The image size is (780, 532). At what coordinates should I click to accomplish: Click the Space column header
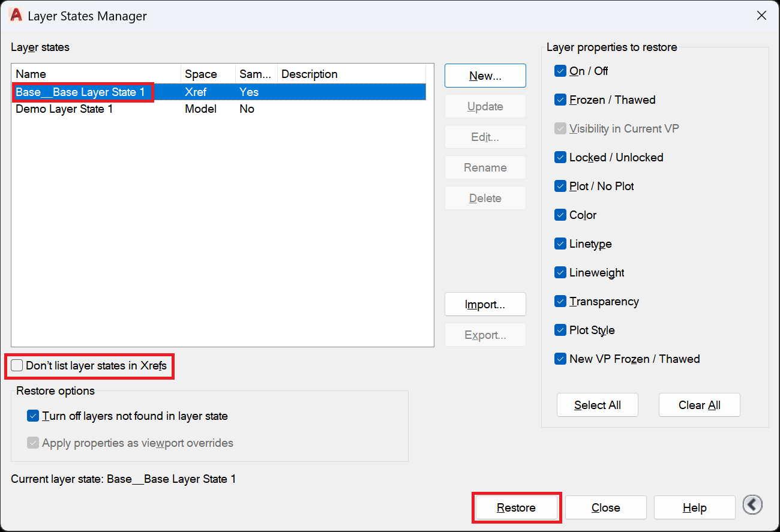(208, 74)
